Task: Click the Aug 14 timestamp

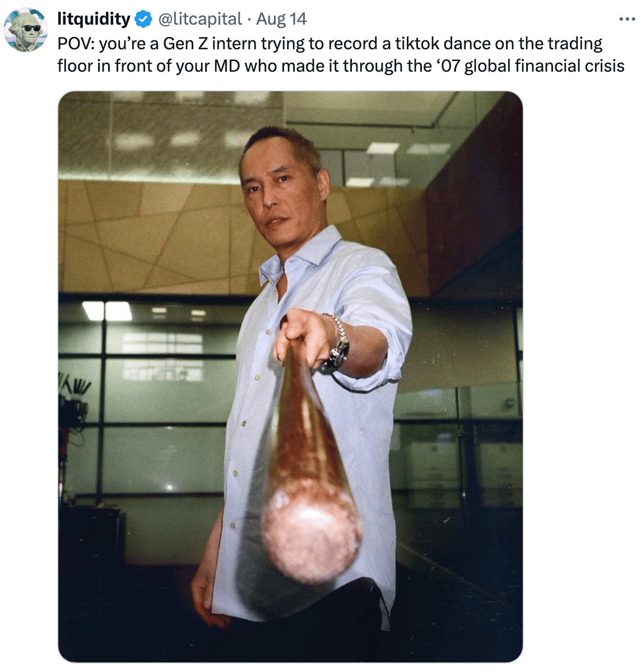Action: point(281,19)
